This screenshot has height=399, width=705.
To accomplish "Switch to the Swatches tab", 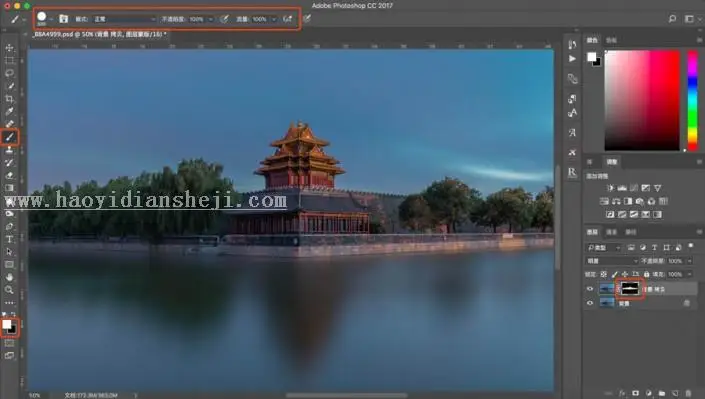I will (611, 40).
